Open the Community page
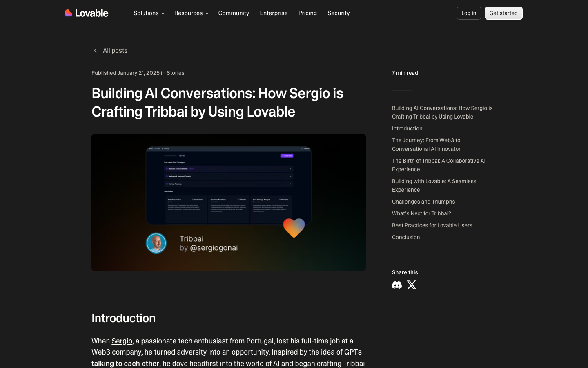The height and width of the screenshot is (368, 588). pyautogui.click(x=234, y=13)
